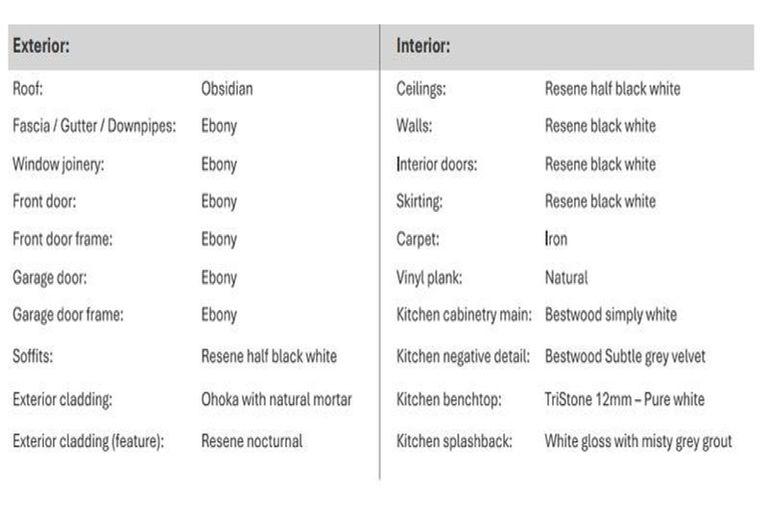Click the Ceilings label
Viewport: 768px width, 512px height.
421,89
